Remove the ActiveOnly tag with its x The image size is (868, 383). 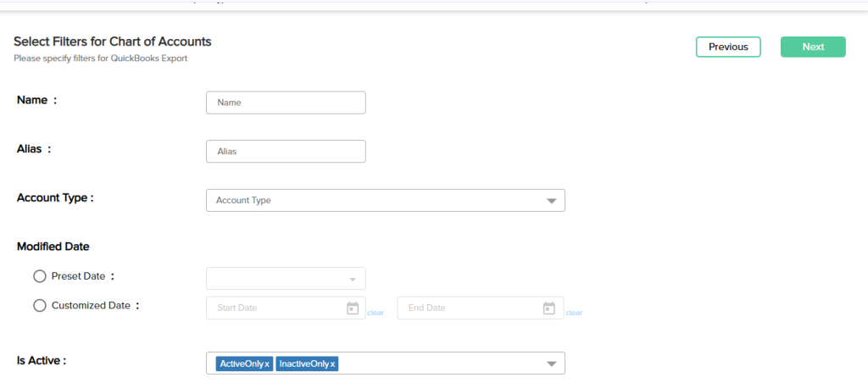(x=267, y=364)
